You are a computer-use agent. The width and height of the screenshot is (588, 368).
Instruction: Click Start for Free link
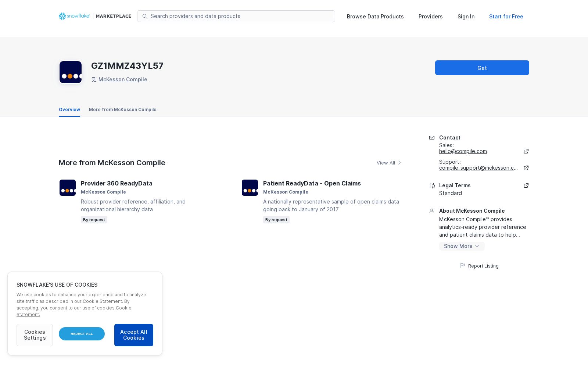[506, 17]
